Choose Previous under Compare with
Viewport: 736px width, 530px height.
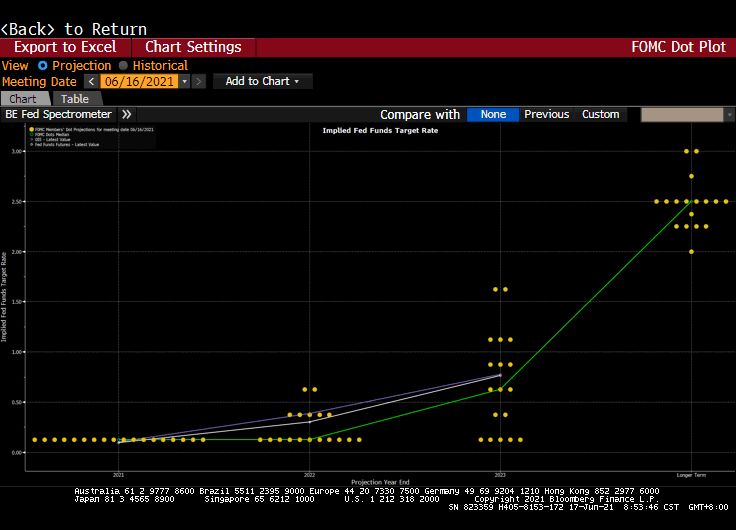click(546, 115)
